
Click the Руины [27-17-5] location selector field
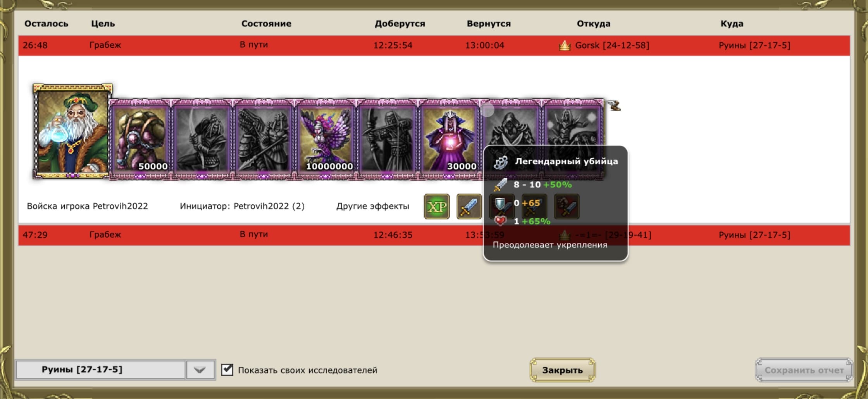tap(100, 370)
